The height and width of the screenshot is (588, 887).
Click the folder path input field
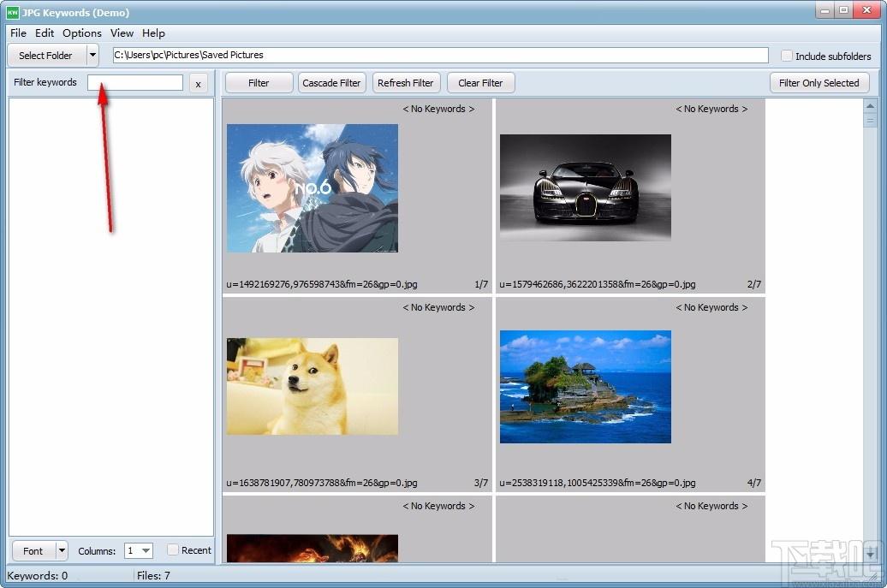click(x=440, y=55)
